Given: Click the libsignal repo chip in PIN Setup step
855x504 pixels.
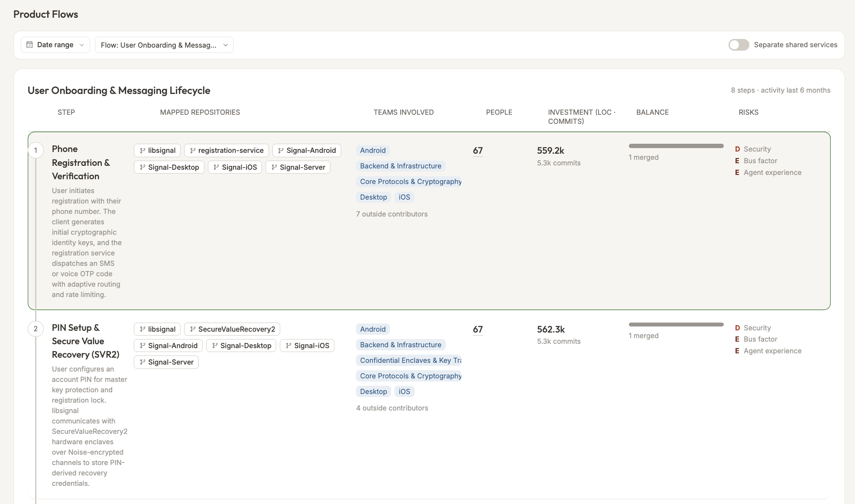Looking at the screenshot, I should 157,329.
